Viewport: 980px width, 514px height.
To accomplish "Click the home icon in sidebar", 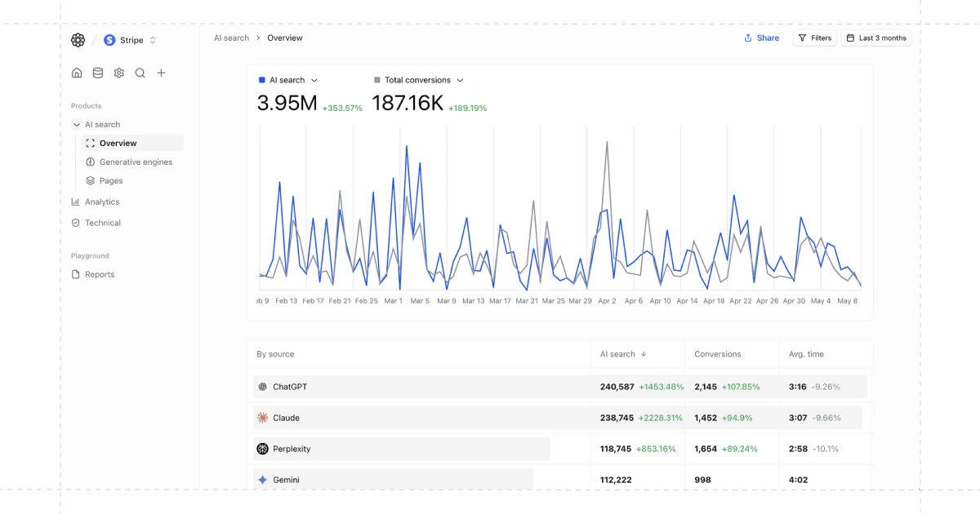I will coord(77,73).
